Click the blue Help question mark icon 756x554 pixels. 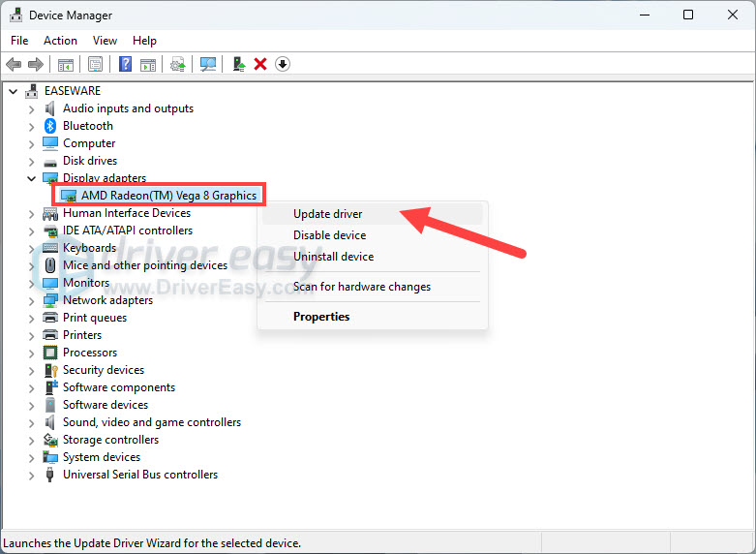pos(125,64)
